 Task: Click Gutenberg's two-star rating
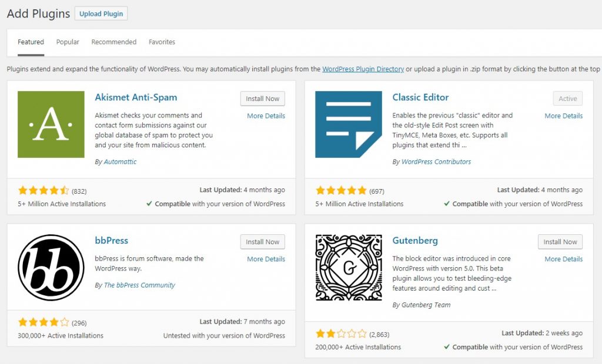342,333
